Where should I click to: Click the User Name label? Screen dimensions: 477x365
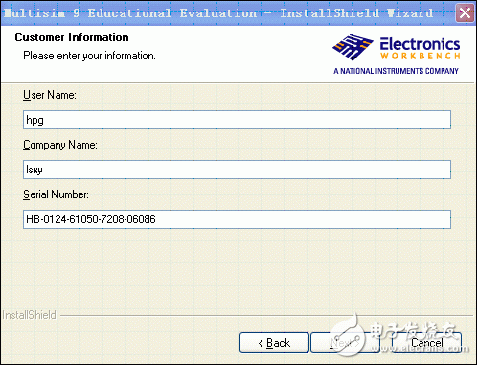pos(50,95)
